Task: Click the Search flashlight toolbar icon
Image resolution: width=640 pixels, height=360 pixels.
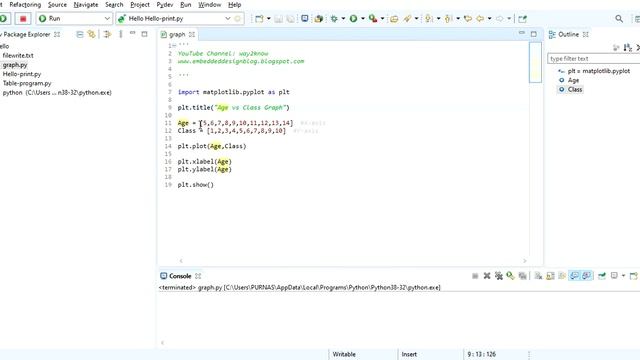Action: 407,18
